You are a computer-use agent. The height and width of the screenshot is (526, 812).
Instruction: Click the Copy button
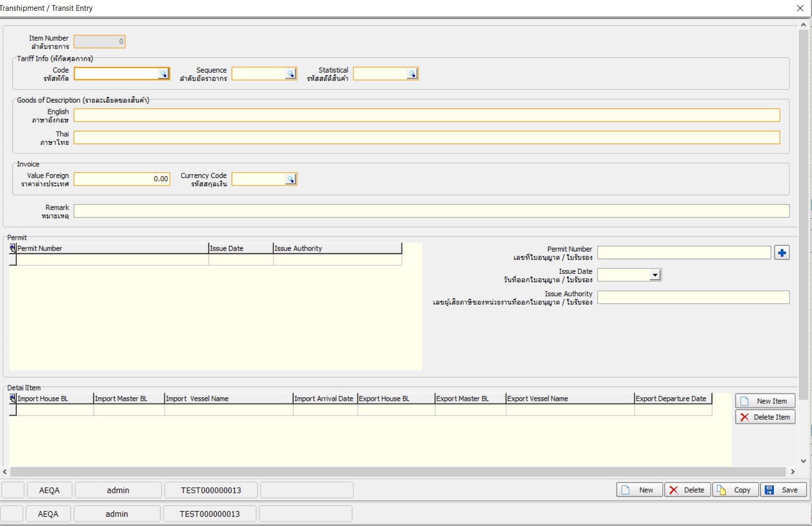(x=735, y=490)
